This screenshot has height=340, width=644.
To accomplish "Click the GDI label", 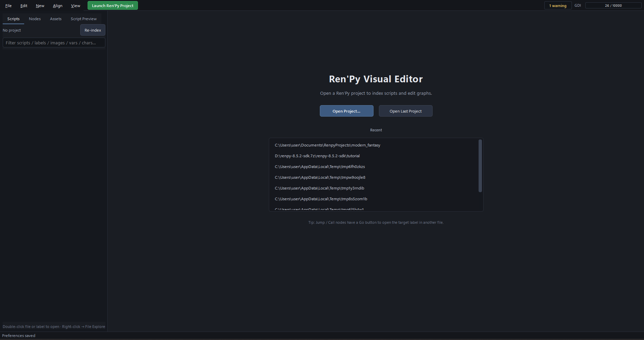I will (x=578, y=6).
